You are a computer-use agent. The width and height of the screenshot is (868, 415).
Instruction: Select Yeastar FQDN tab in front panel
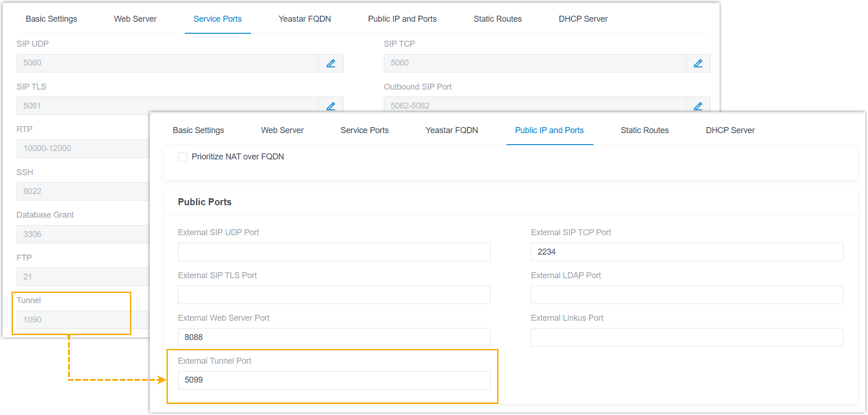[x=451, y=130]
